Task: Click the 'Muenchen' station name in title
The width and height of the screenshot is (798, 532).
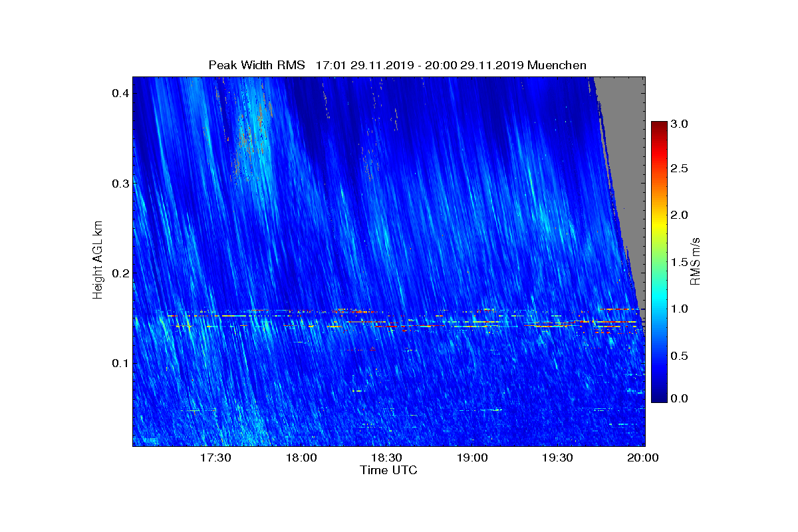Action: point(557,65)
